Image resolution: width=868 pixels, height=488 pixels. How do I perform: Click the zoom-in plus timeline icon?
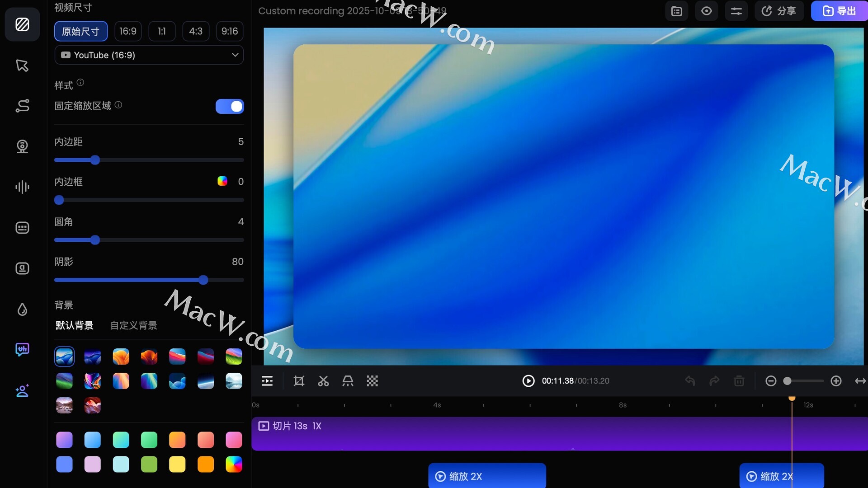click(x=836, y=381)
